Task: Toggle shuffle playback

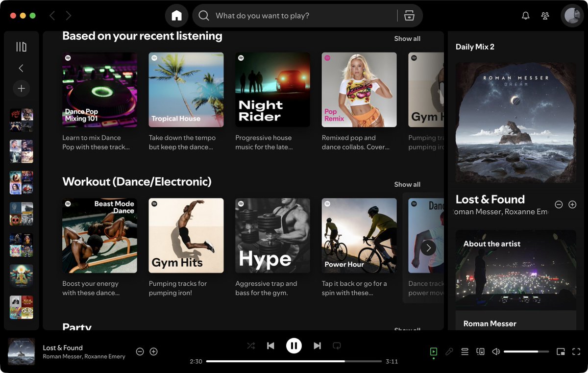Action: point(251,346)
